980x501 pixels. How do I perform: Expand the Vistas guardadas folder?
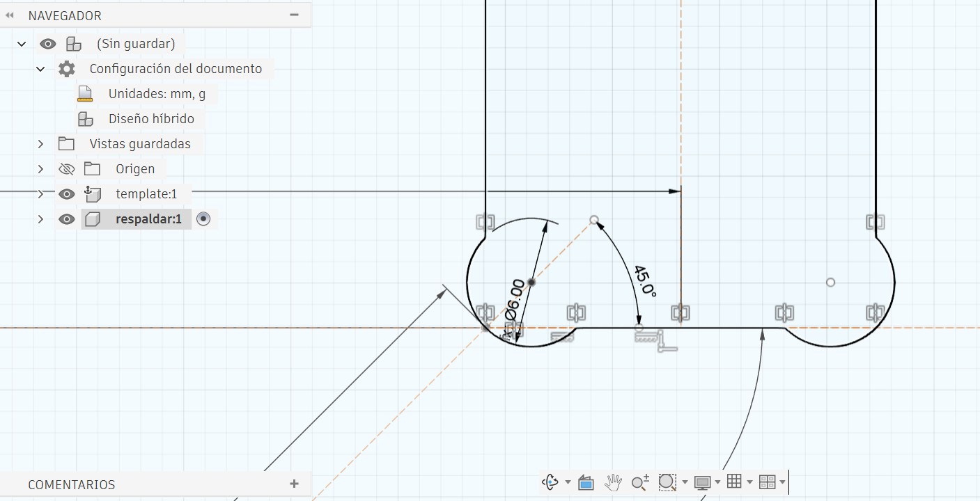click(x=40, y=144)
